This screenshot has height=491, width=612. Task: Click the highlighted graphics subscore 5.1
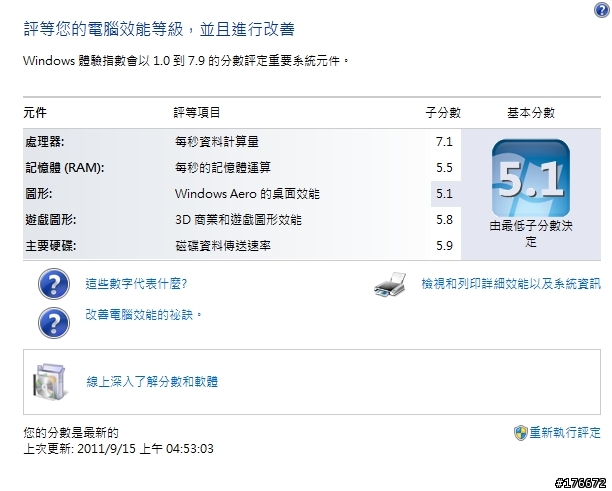[x=444, y=194]
